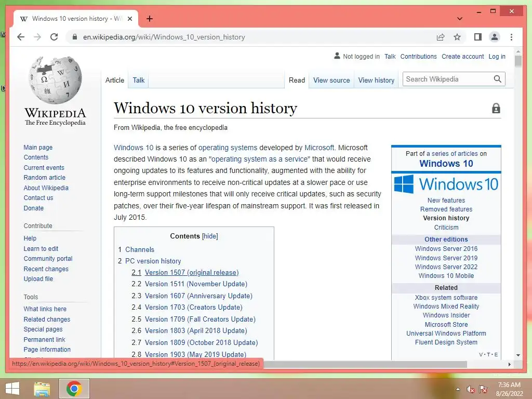This screenshot has width=532, height=399.
Task: Click the browser forward arrow
Action: (x=37, y=37)
